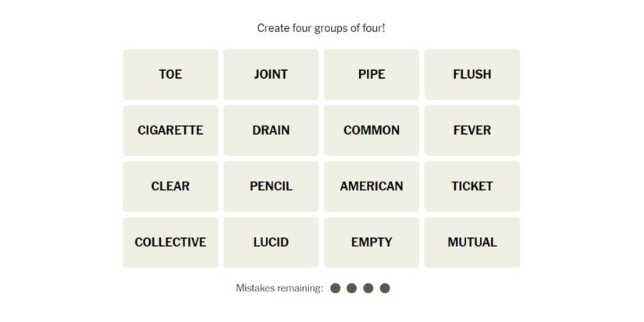Viewport: 644px width, 322px height.
Task: Click the 'Mistakes remaining' label
Action: (279, 288)
